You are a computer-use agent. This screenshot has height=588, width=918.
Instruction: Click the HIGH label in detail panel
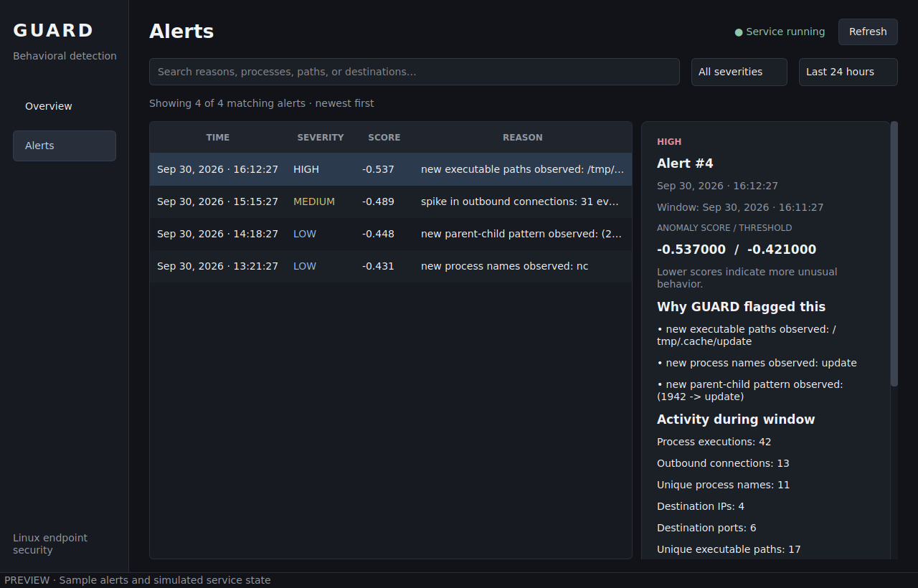point(669,142)
